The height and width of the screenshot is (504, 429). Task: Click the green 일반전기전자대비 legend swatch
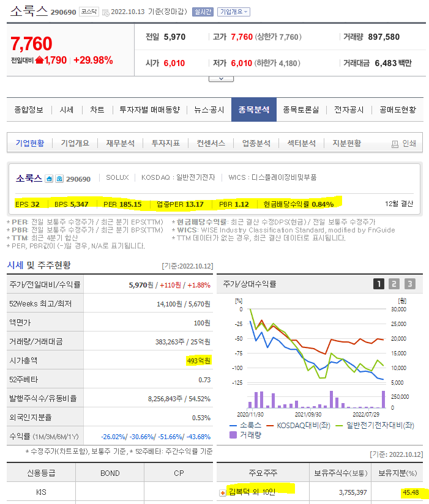pos(339,426)
